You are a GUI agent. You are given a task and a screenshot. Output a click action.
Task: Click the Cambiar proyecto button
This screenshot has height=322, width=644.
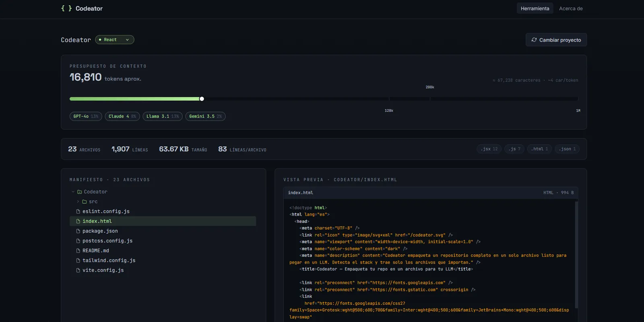click(556, 40)
